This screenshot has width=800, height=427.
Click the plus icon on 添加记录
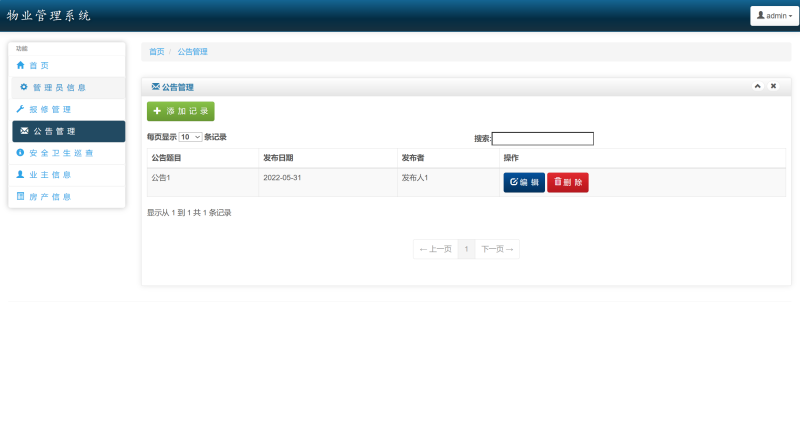click(157, 111)
